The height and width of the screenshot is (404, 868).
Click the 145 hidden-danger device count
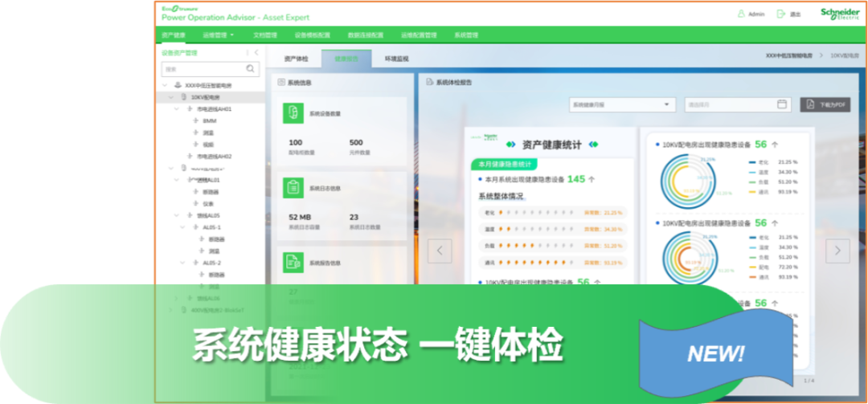(575, 179)
